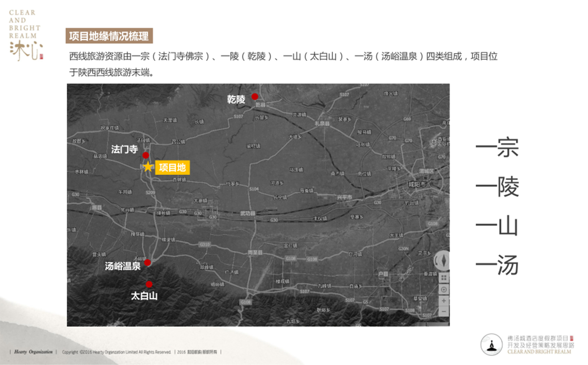Click the compass control on the map
Image resolution: width=588 pixels, height=365 pixels.
[443, 260]
